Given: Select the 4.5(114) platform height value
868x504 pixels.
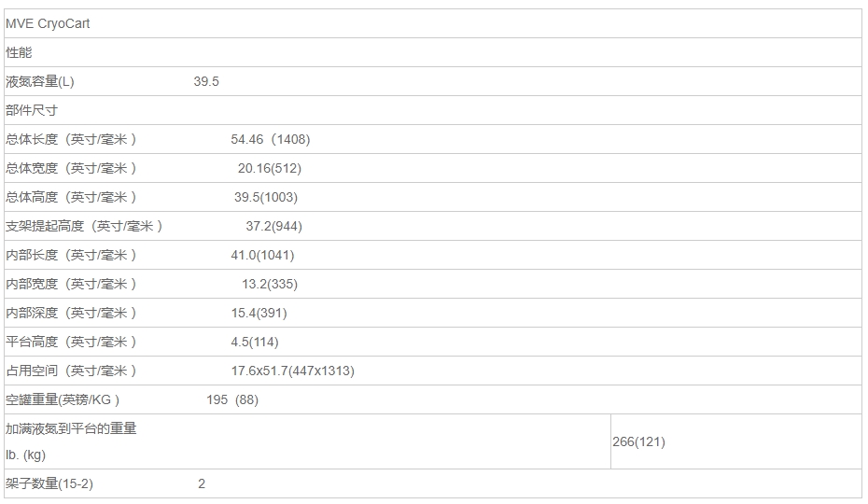Looking at the screenshot, I should (x=255, y=342).
